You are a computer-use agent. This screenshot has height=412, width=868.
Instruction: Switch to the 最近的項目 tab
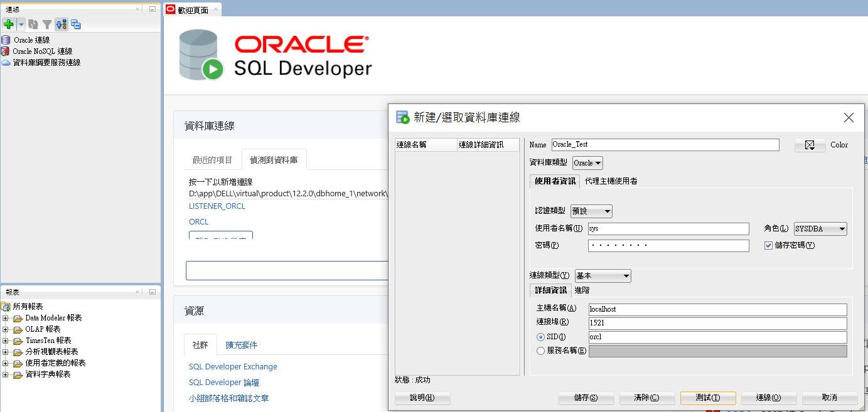(x=212, y=160)
